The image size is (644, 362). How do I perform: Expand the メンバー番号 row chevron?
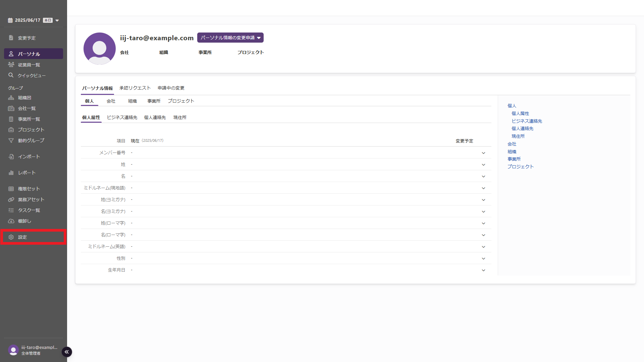pos(483,153)
